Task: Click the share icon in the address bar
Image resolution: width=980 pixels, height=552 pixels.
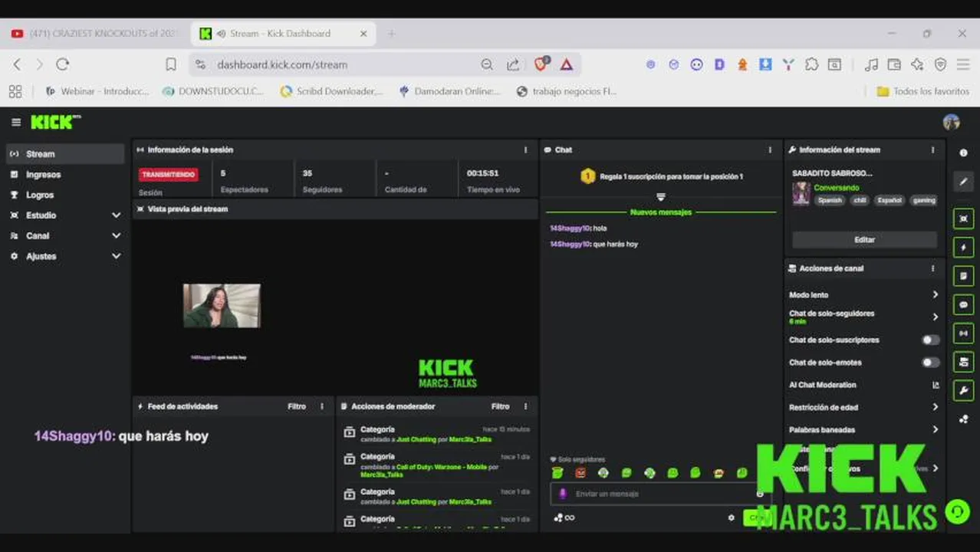Action: [x=512, y=64]
